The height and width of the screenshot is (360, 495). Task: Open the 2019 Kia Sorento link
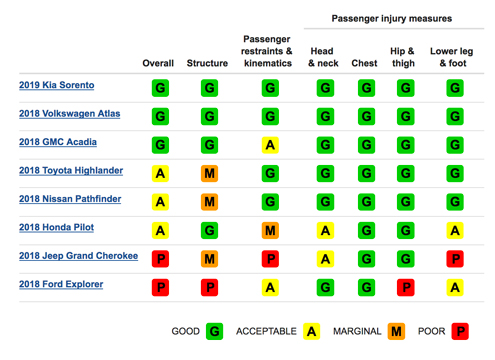coord(56,85)
